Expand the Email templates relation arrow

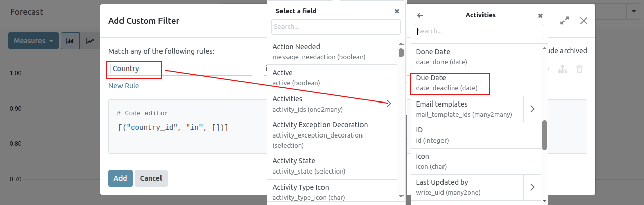tap(532, 109)
